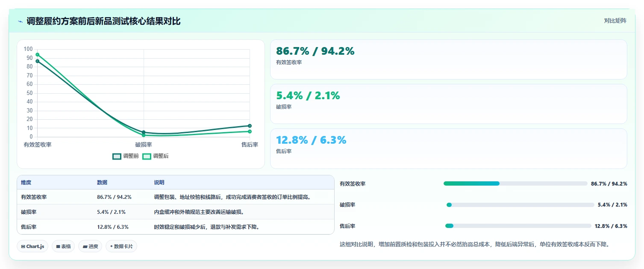The image size is (644, 269).
Task: Click the 维度 column header
Action: (26, 183)
